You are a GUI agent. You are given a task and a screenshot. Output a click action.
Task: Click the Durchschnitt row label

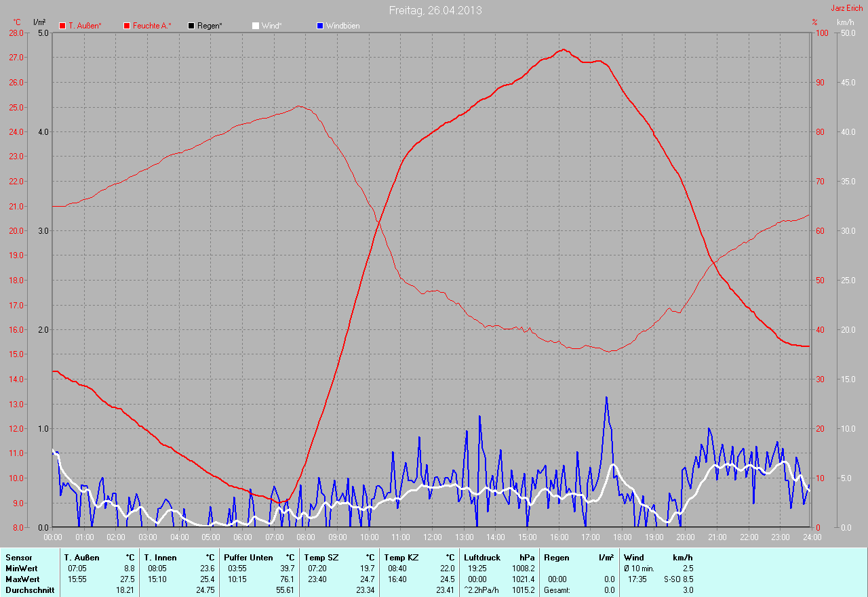29,590
